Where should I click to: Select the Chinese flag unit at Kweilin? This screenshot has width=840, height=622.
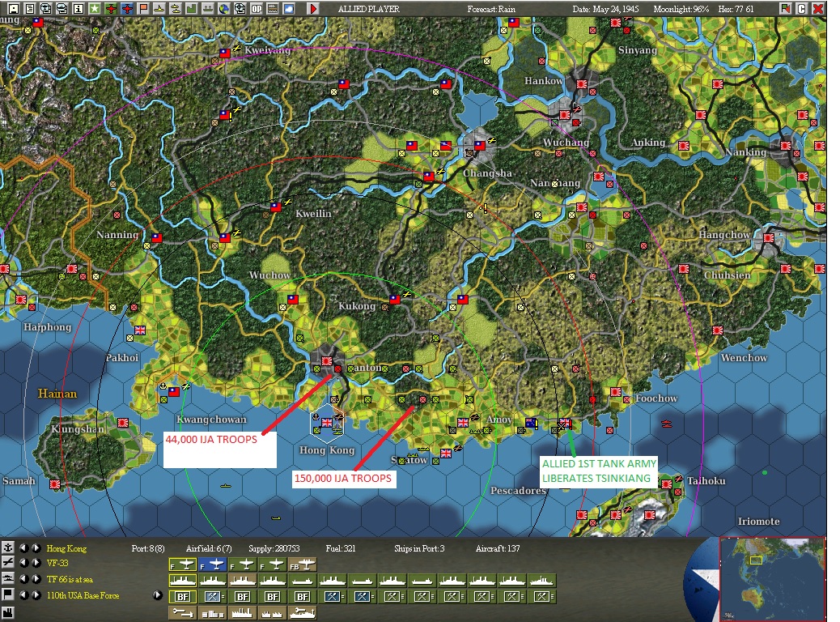point(275,207)
